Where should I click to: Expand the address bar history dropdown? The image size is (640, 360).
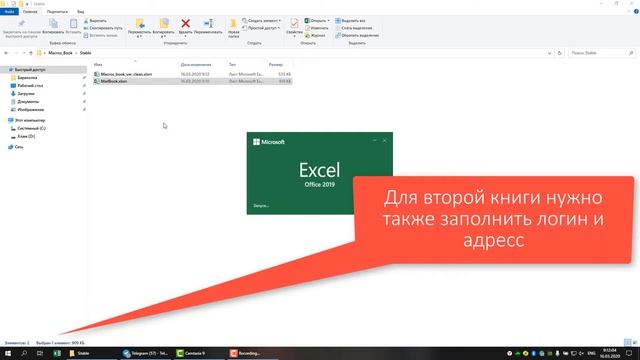[x=549, y=53]
